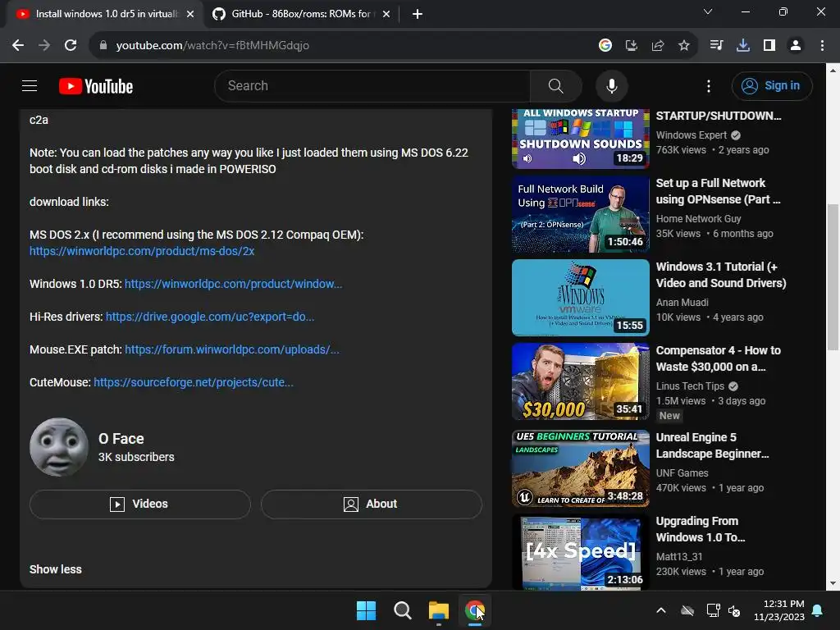The width and height of the screenshot is (840, 630).
Task: Close the YouTube video tab
Action: click(190, 14)
